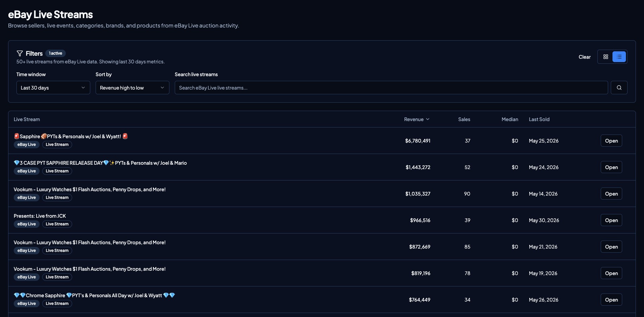The image size is (644, 317).
Task: Open the Sort by dropdown
Action: 132,88
